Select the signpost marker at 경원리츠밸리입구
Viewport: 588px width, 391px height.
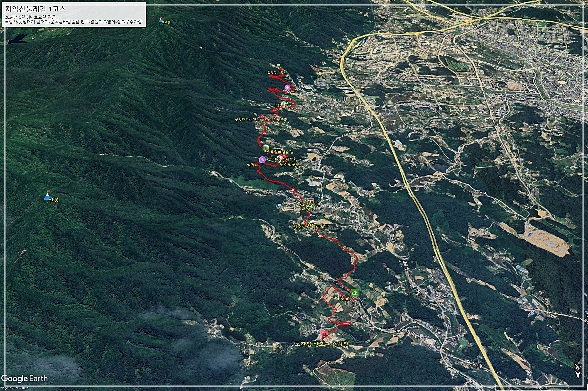pos(313,223)
